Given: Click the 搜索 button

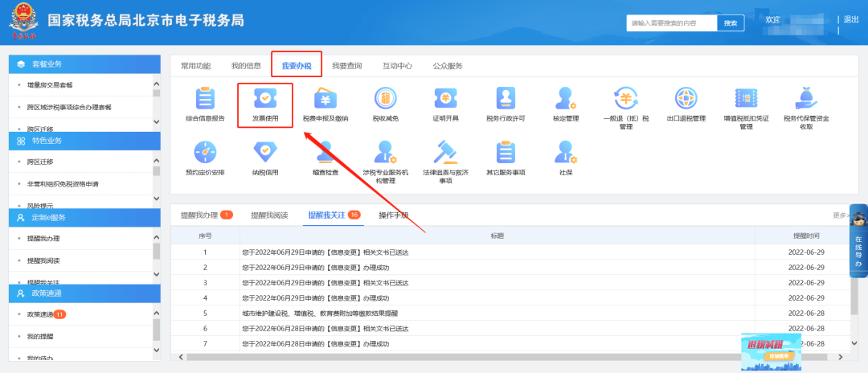Looking at the screenshot, I should (x=730, y=23).
